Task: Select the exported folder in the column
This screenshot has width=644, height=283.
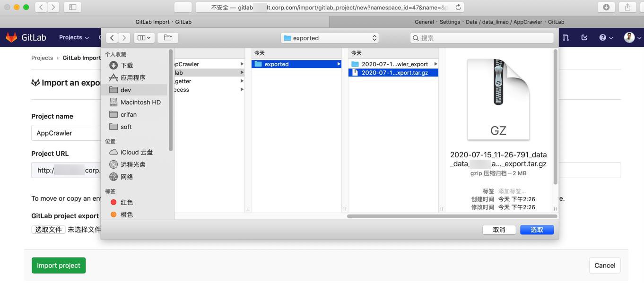Action: coord(296,64)
